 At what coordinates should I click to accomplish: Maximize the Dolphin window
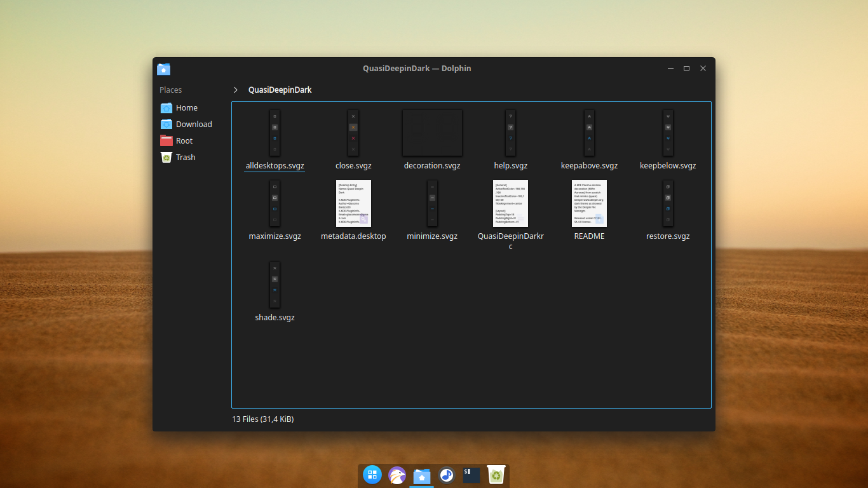[686, 69]
